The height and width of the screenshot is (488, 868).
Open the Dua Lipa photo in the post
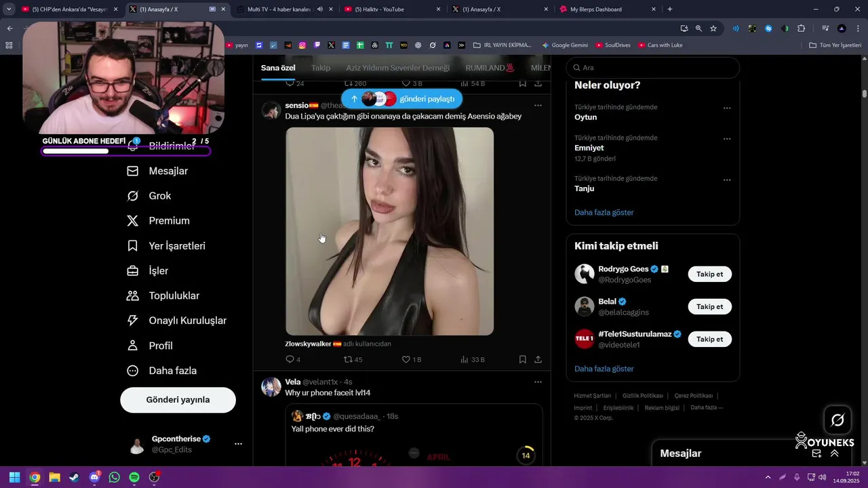pos(390,231)
